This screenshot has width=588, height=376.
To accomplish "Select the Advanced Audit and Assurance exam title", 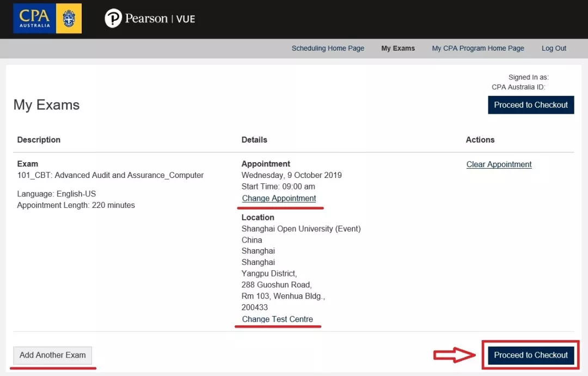I will pyautogui.click(x=111, y=175).
